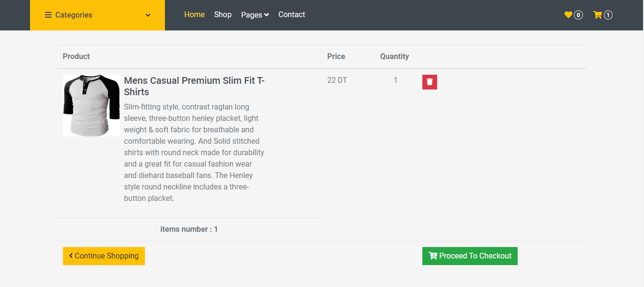Click the Price column header
The height and width of the screenshot is (287, 644).
coord(336,56)
